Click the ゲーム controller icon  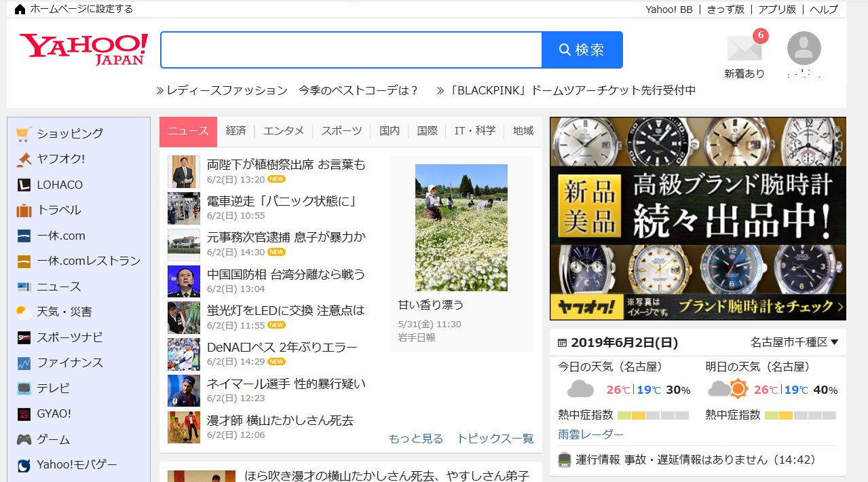click(x=24, y=439)
